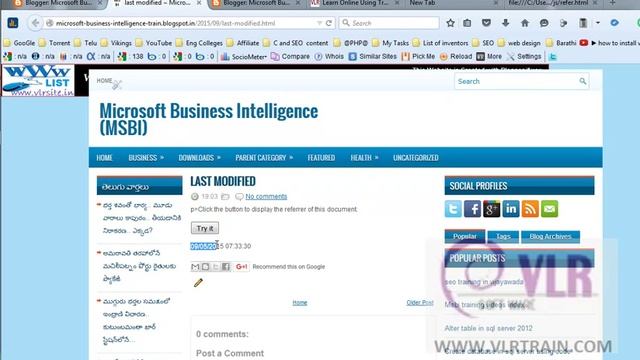Click site search magnifier icon
This screenshot has width=640, height=360.
582,81
